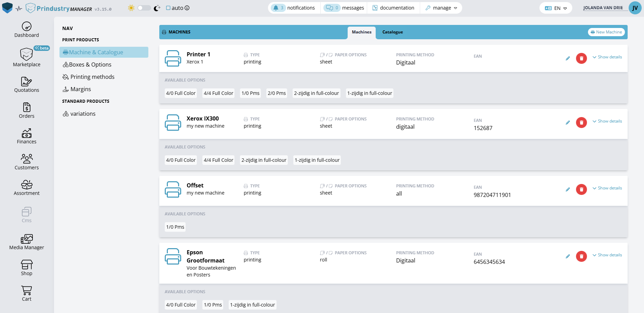The width and height of the screenshot is (644, 313).
Task: Expand Show details for Printer 1
Action: [607, 57]
